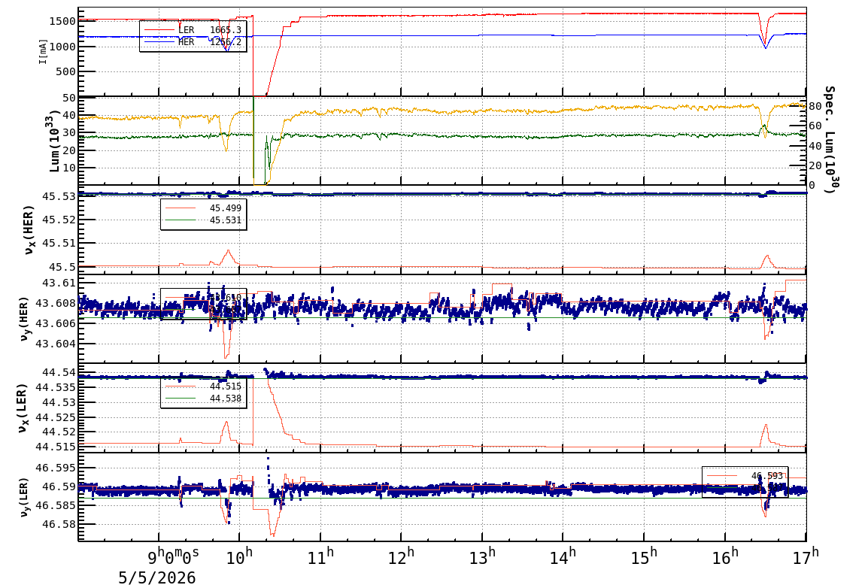The width and height of the screenshot is (868, 588).
Task: Click the 46.593 legend value
Action: (767, 476)
